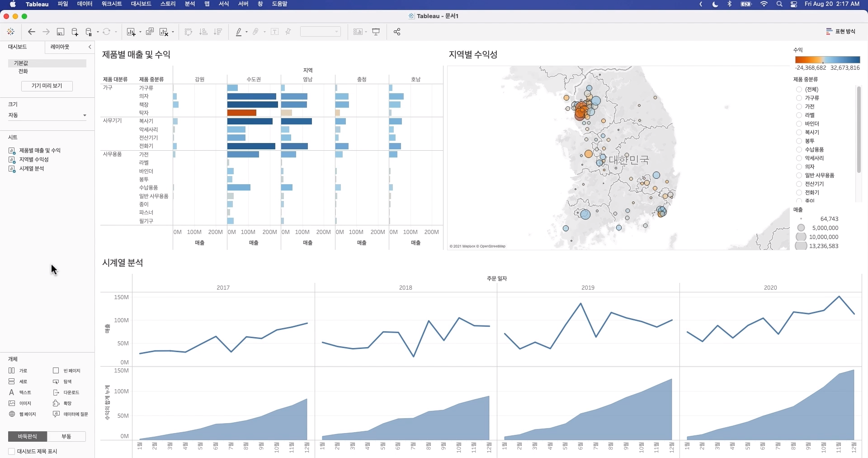Click the Tableau start page logo icon

point(10,32)
